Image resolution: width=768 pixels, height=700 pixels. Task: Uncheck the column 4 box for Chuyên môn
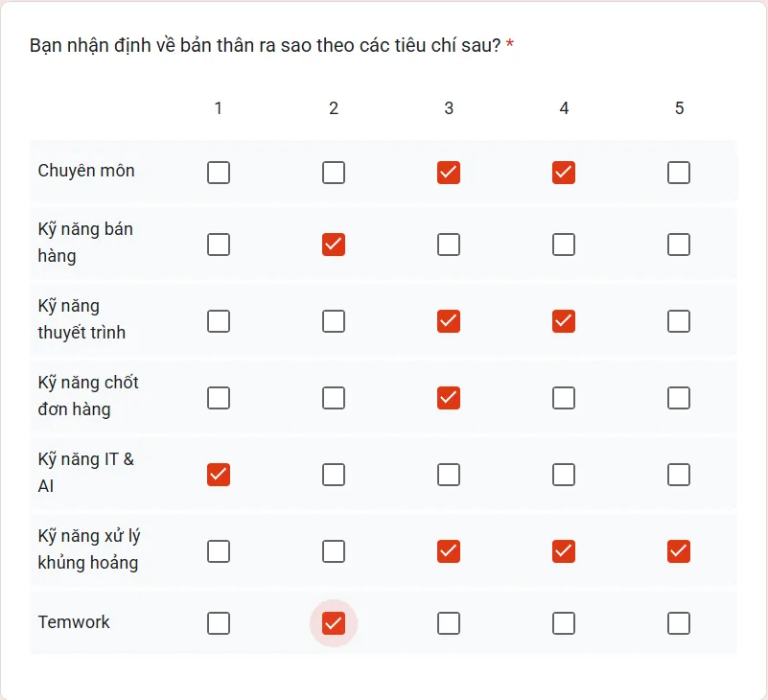(564, 173)
